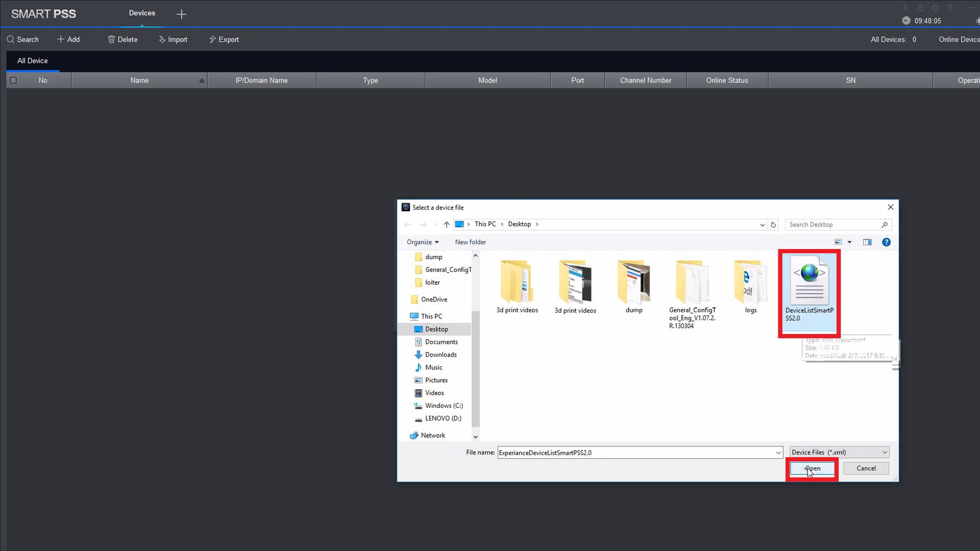Click the This PC breadcrumb
Screen dimensions: 980x551
point(485,224)
